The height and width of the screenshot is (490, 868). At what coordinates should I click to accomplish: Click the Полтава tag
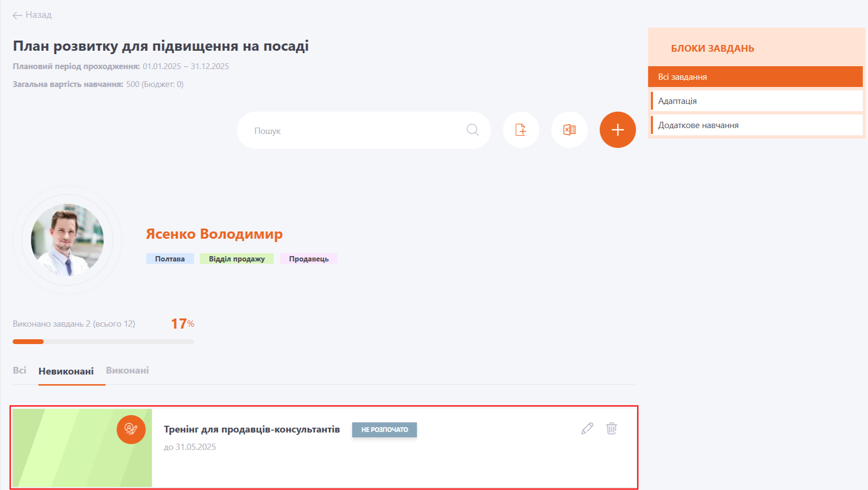[170, 259]
